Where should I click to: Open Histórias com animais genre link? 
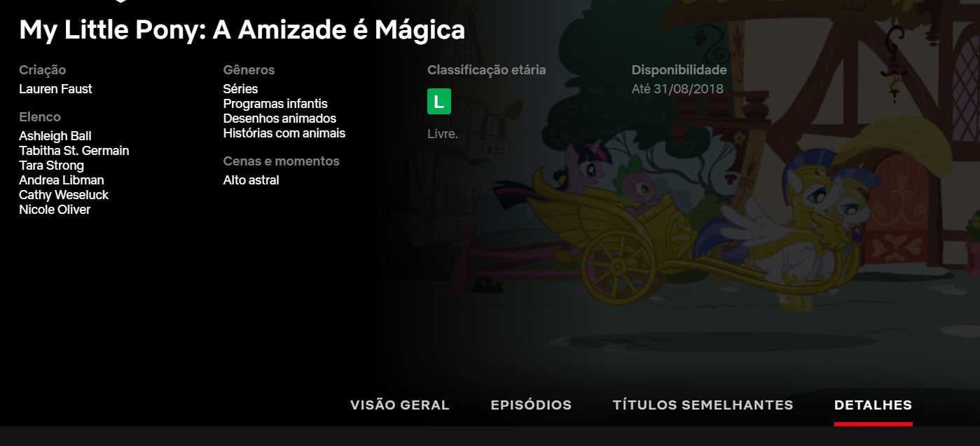(x=284, y=133)
